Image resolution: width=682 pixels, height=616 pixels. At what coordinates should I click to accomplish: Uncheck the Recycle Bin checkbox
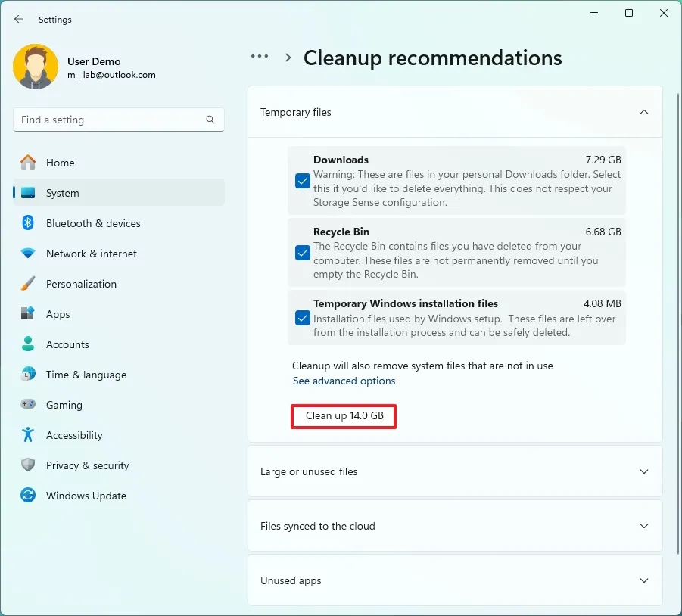point(303,253)
